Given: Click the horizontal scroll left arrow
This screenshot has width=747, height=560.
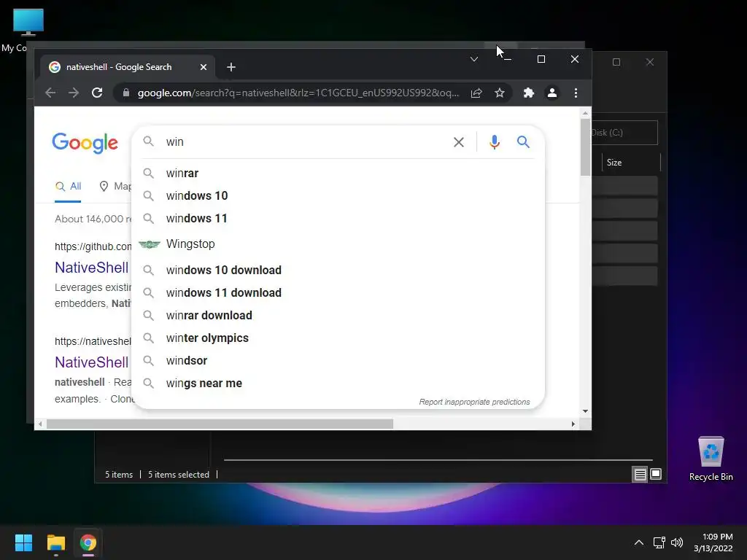Looking at the screenshot, I should (40, 424).
